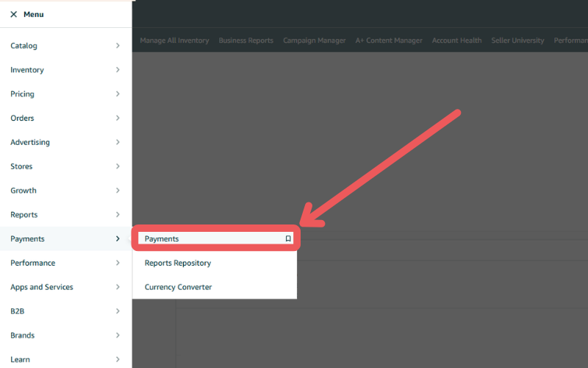Image resolution: width=588 pixels, height=368 pixels.
Task: Open A+ Content Manager link
Action: click(389, 40)
